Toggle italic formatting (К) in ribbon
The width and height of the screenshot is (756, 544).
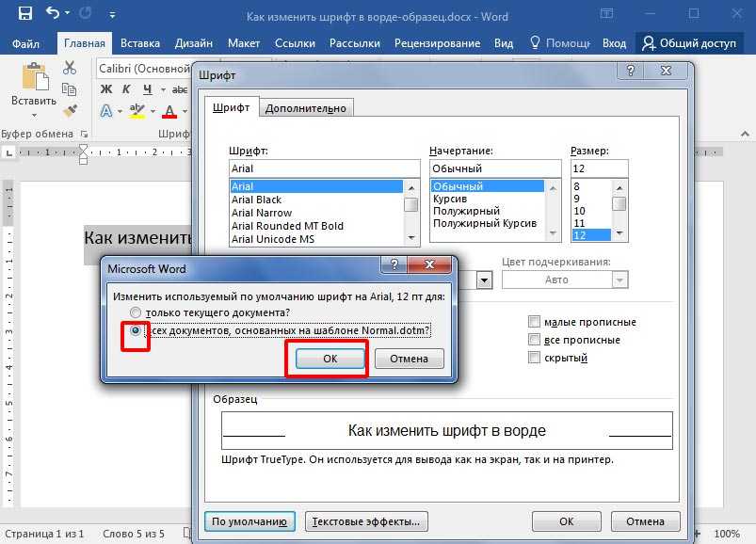click(x=127, y=89)
